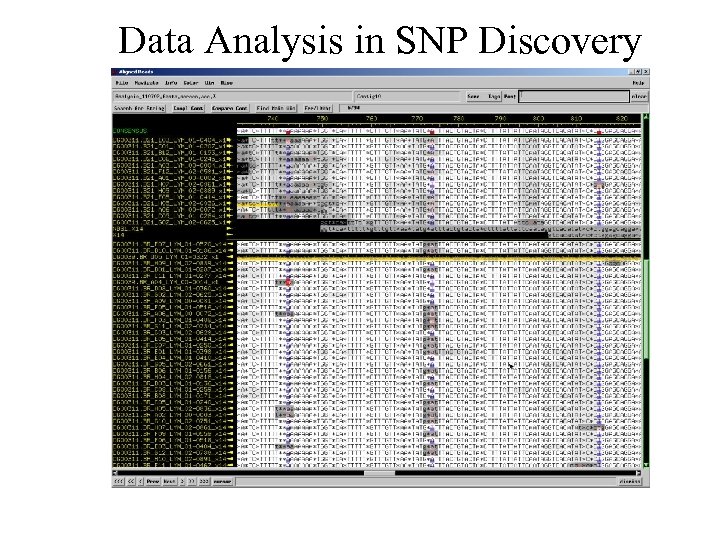The image size is (720, 540).
Task: Click the vertical scrollbar up arrow
Action: (x=646, y=117)
